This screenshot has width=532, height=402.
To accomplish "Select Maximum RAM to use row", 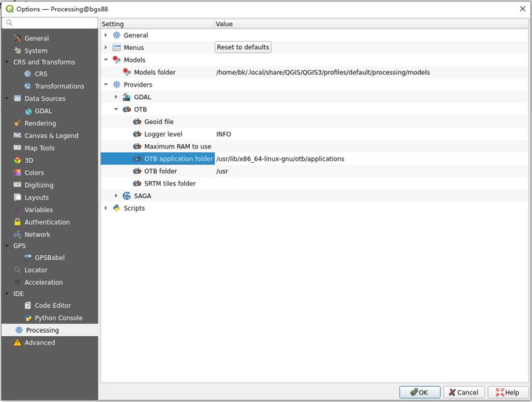I will click(x=314, y=146).
